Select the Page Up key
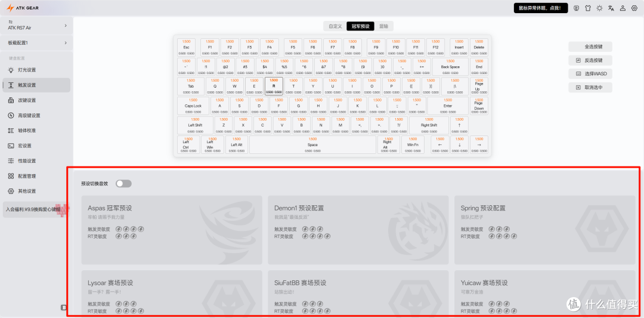This screenshot has width=644, height=318. pos(479,87)
